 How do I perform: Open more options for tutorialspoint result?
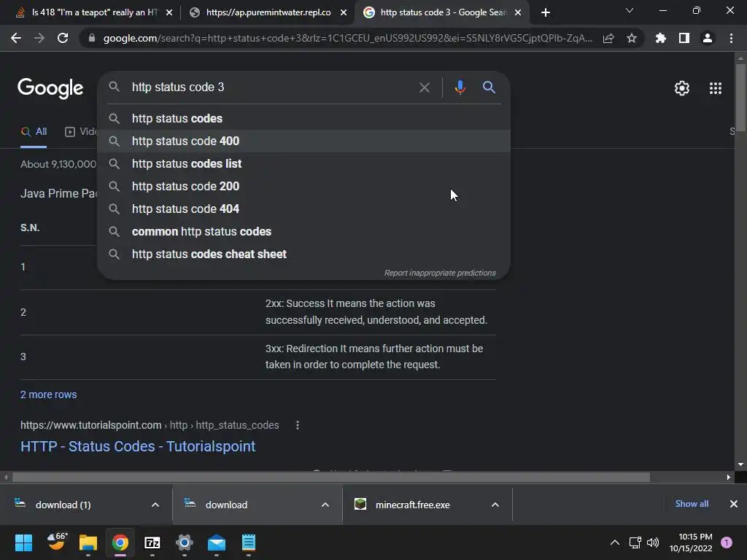coord(298,425)
